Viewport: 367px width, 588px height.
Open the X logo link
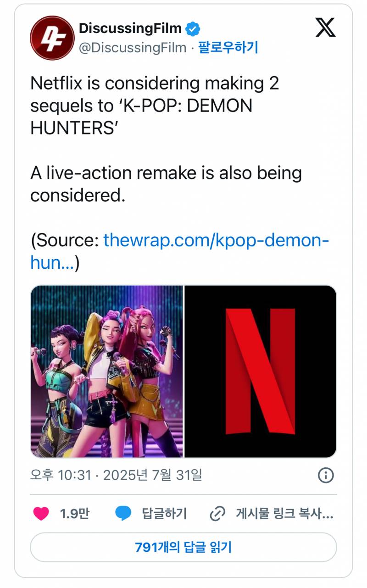pyautogui.click(x=325, y=28)
